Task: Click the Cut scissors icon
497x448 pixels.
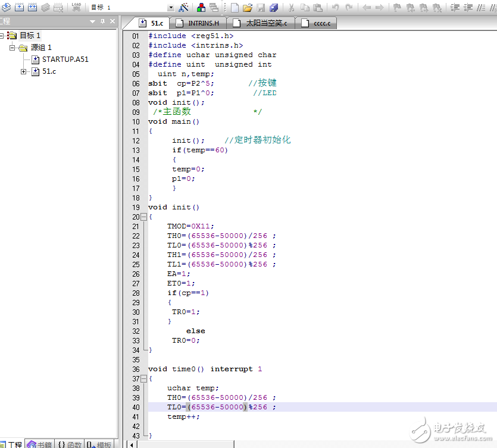Action: tap(292, 8)
